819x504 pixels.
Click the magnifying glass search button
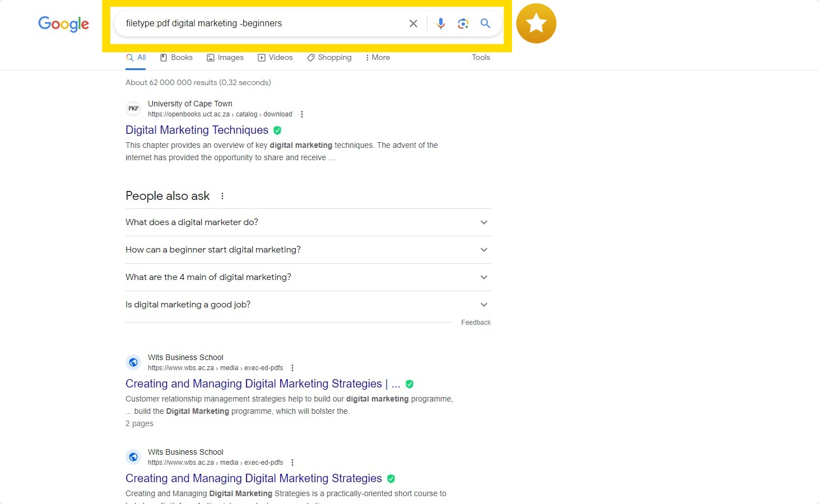pos(485,24)
